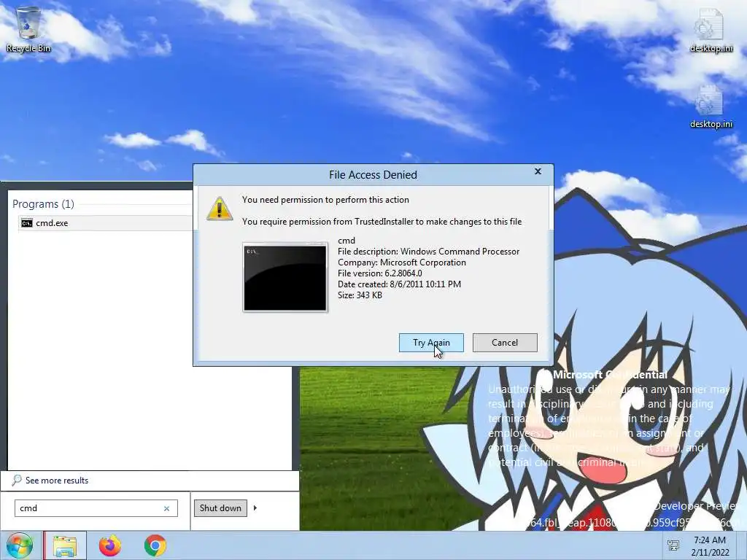Click 'File description: Windows Command Processor' line
747x560 pixels.
pos(428,252)
